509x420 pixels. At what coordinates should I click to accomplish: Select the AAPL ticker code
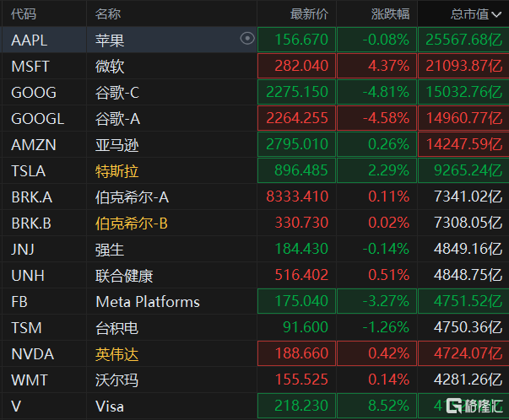30,40
